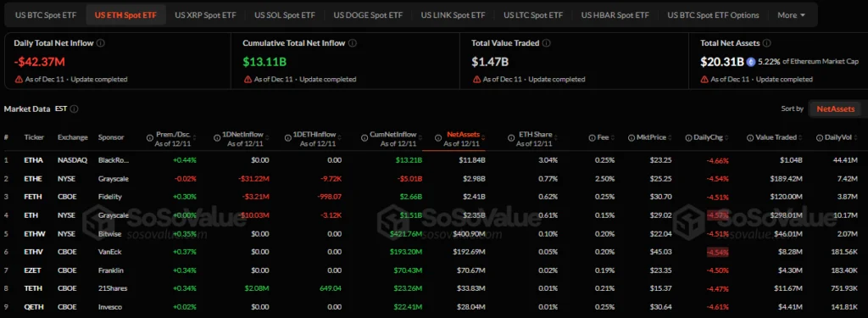868x318 pixels.
Task: Click info icon on CumNetInflow column header
Action: [x=364, y=137]
